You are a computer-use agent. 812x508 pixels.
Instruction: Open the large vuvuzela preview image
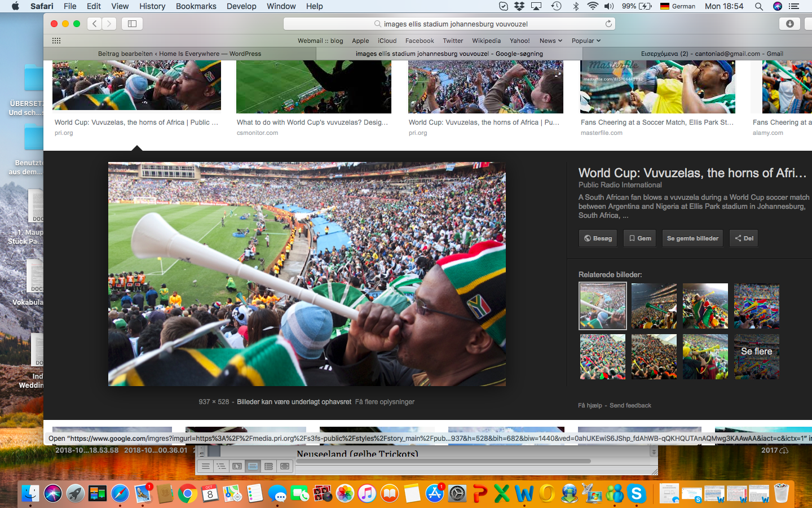[307, 274]
